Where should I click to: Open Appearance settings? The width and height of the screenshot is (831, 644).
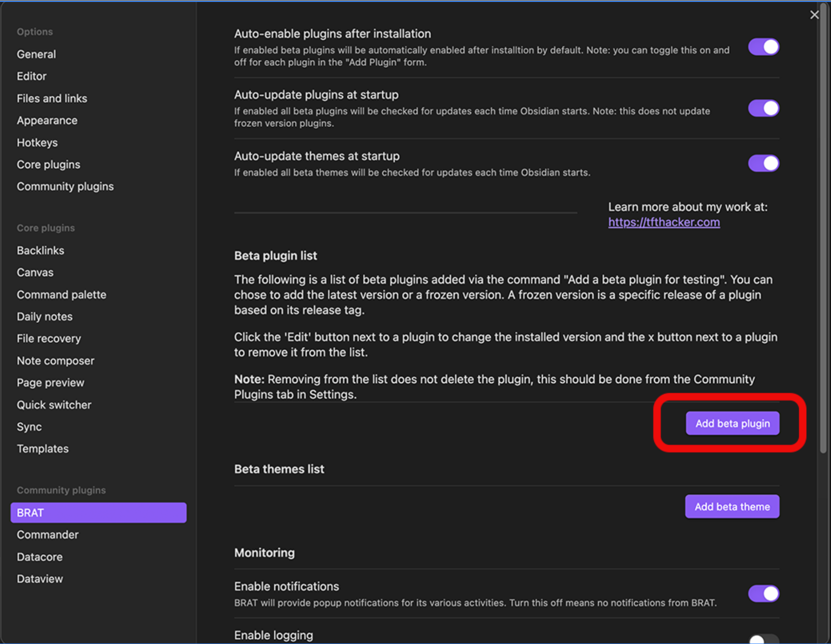[x=47, y=121]
